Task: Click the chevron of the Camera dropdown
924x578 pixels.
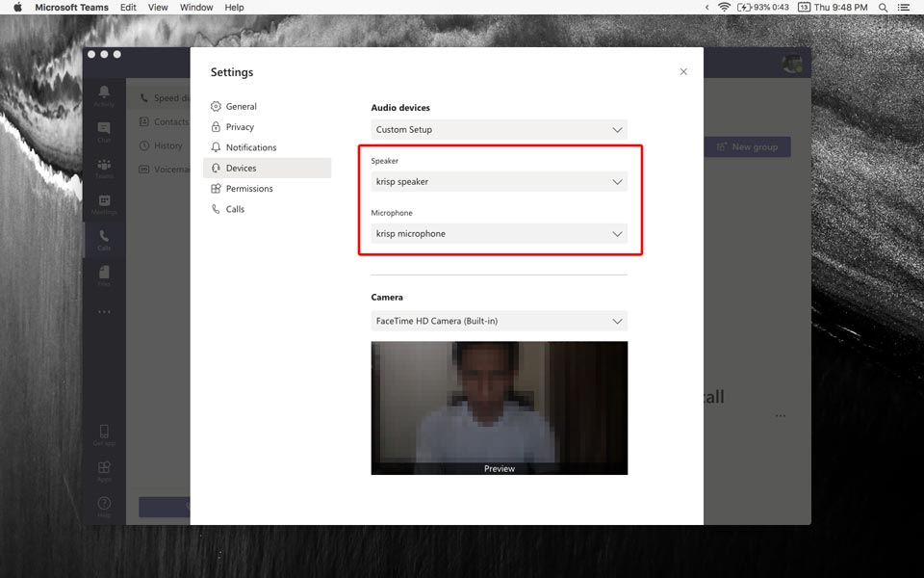Action: tap(617, 321)
